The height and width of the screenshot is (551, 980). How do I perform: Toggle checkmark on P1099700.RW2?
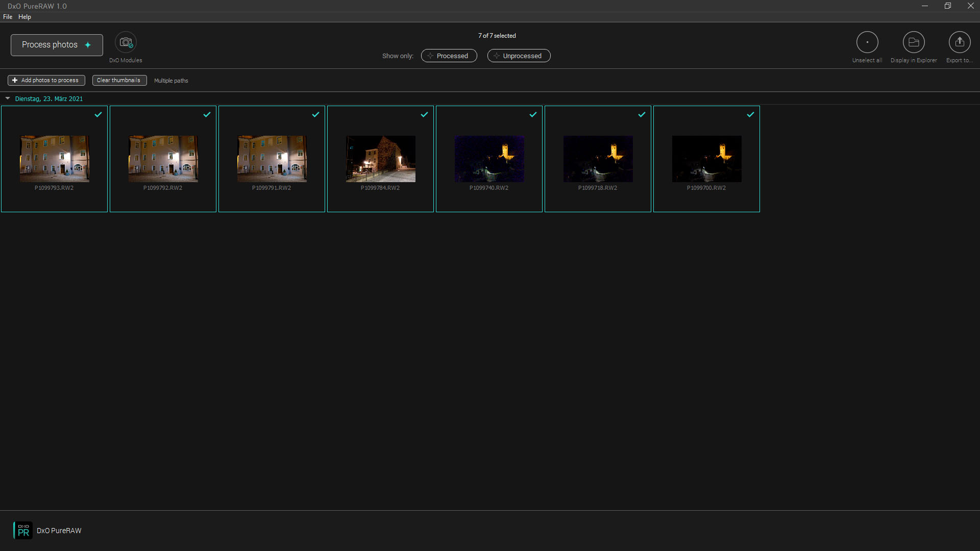[x=750, y=115]
